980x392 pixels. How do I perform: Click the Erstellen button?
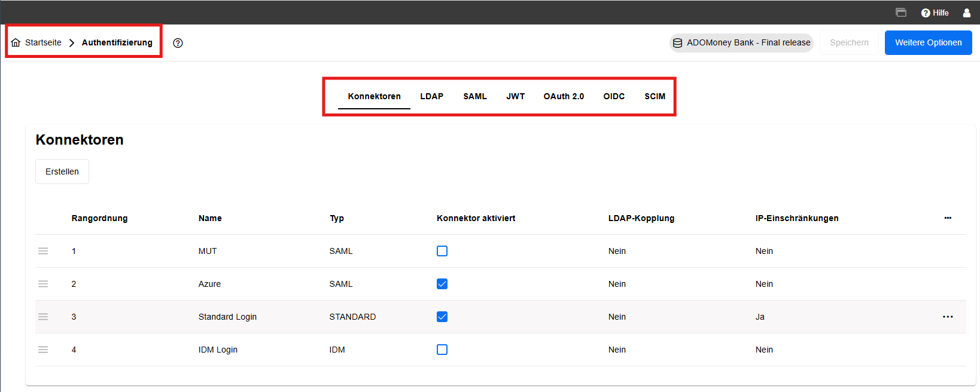click(x=62, y=171)
